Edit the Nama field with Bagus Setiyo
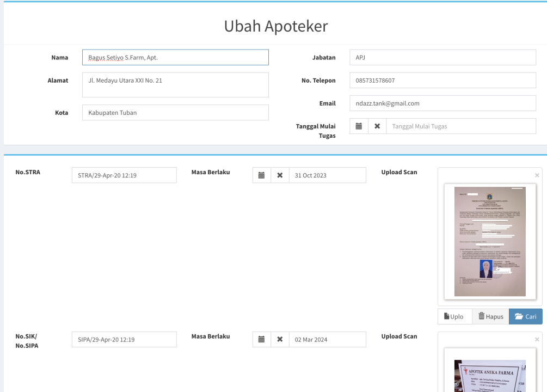 [x=175, y=58]
